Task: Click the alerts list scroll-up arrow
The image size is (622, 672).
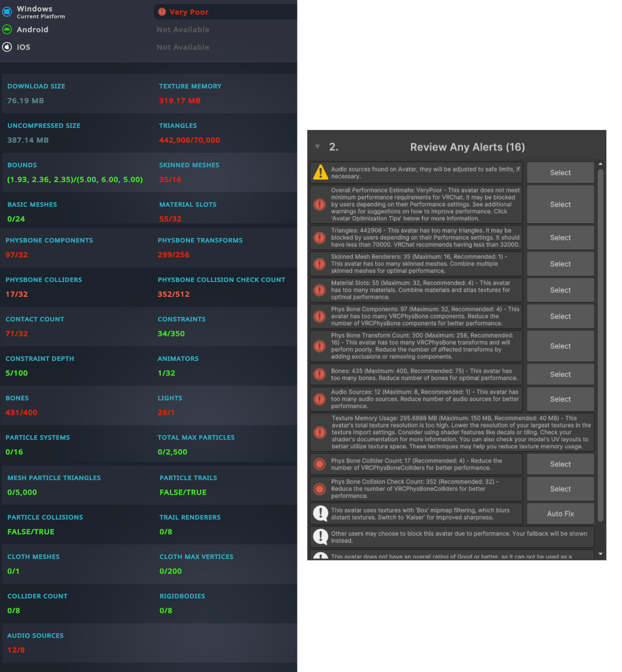Action: (600, 164)
